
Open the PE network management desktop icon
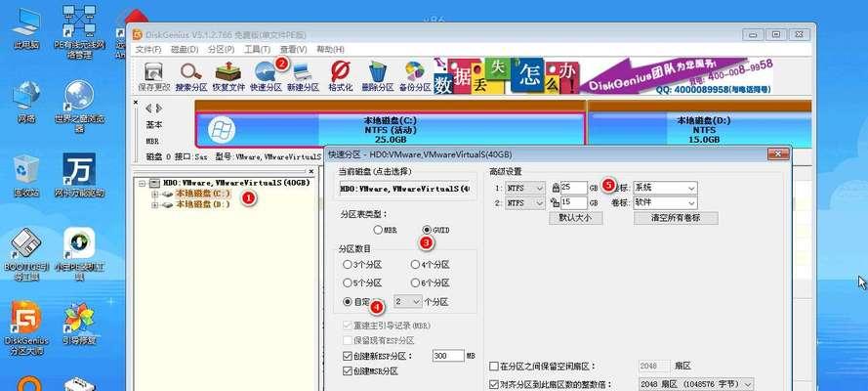tap(79, 31)
